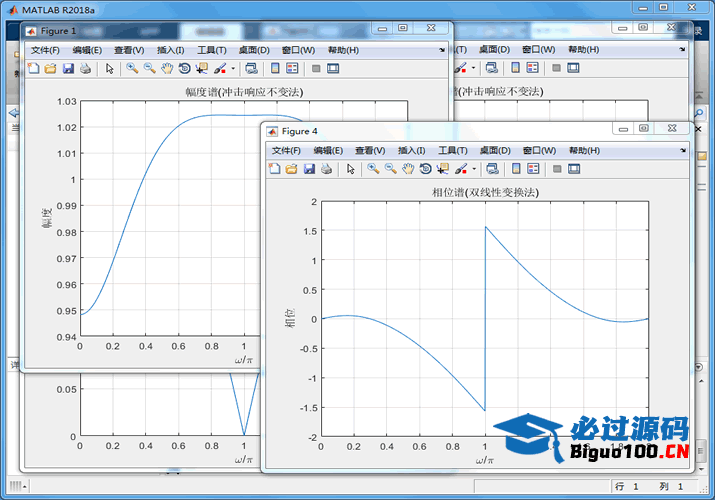
Task: Click Insert Colorbar icon in Figure 1
Action: click(x=275, y=68)
